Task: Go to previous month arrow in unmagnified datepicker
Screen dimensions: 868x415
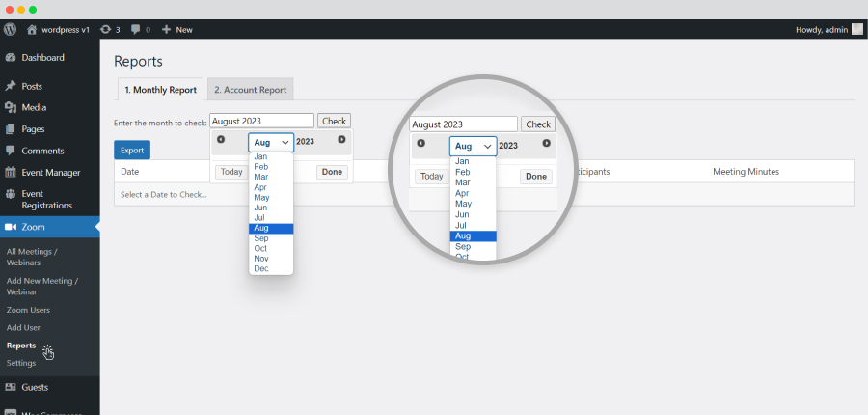Action: tap(221, 140)
